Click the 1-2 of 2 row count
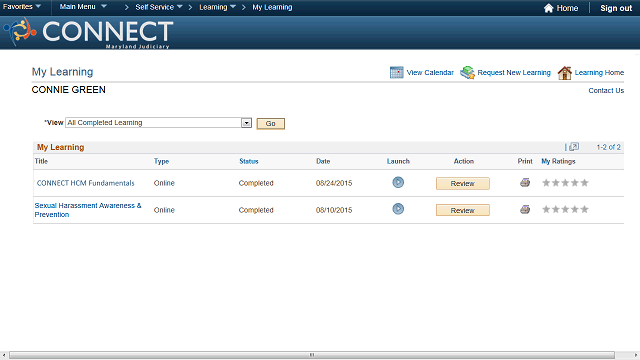 608,147
